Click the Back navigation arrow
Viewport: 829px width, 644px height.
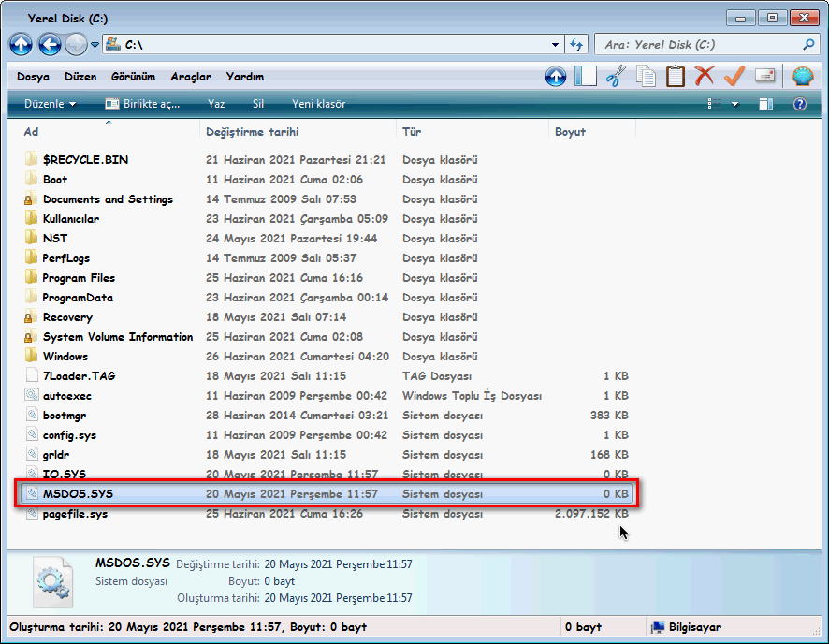click(x=50, y=44)
